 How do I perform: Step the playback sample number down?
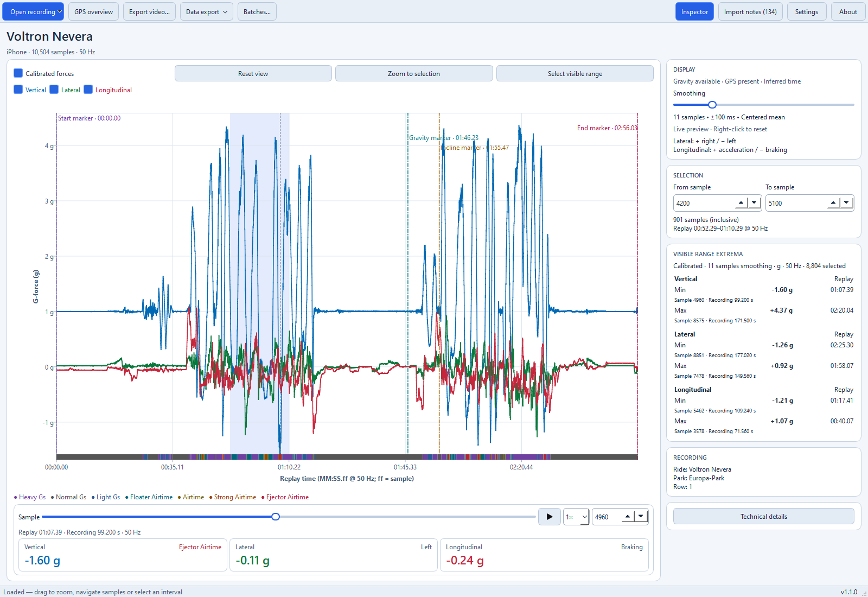tap(641, 517)
